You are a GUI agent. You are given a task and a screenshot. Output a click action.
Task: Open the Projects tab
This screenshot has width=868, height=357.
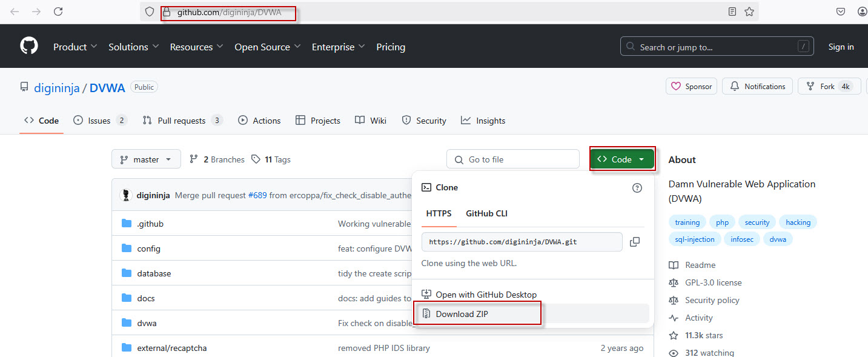[318, 121]
